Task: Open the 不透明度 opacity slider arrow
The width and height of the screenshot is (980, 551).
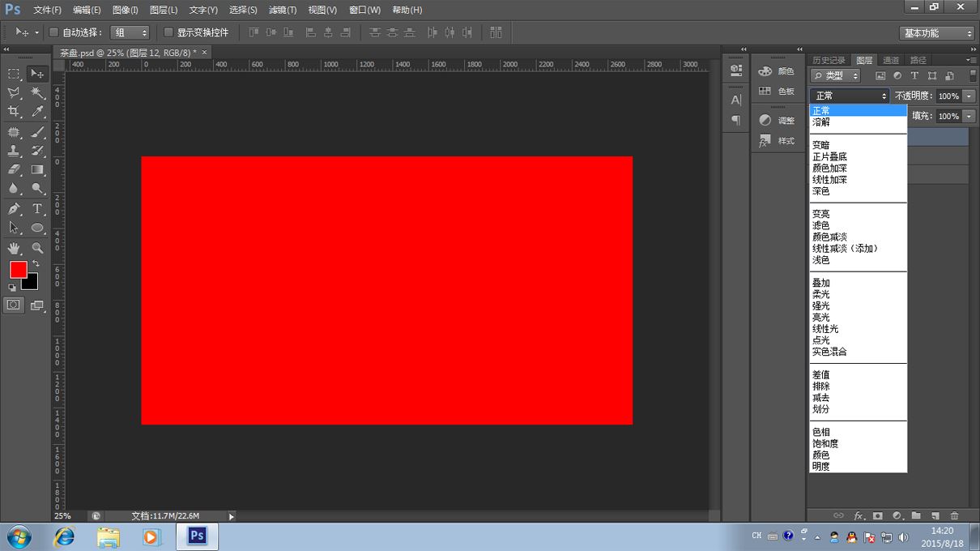Action: tap(969, 96)
